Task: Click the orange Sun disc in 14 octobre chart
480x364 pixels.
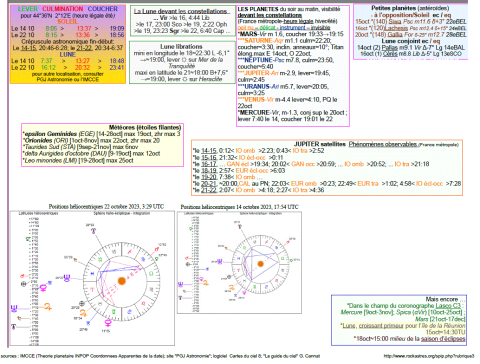Action: tap(261, 264)
